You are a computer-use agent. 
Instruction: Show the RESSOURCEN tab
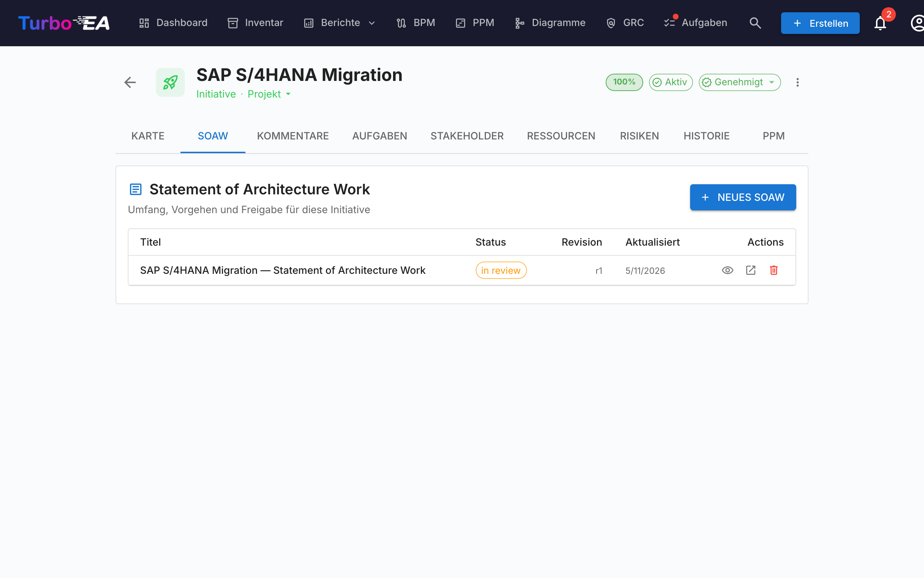[x=561, y=136]
